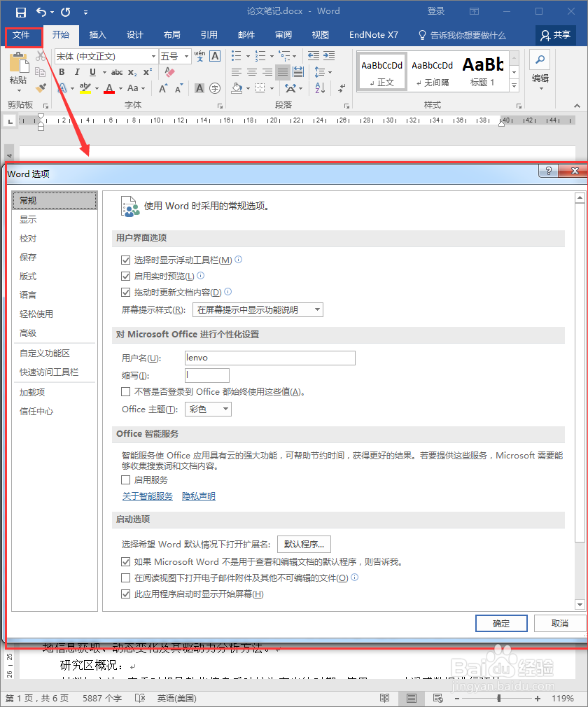Switch to 设计 ribbon tab
Image resolution: width=588 pixels, height=707 pixels.
coord(134,35)
